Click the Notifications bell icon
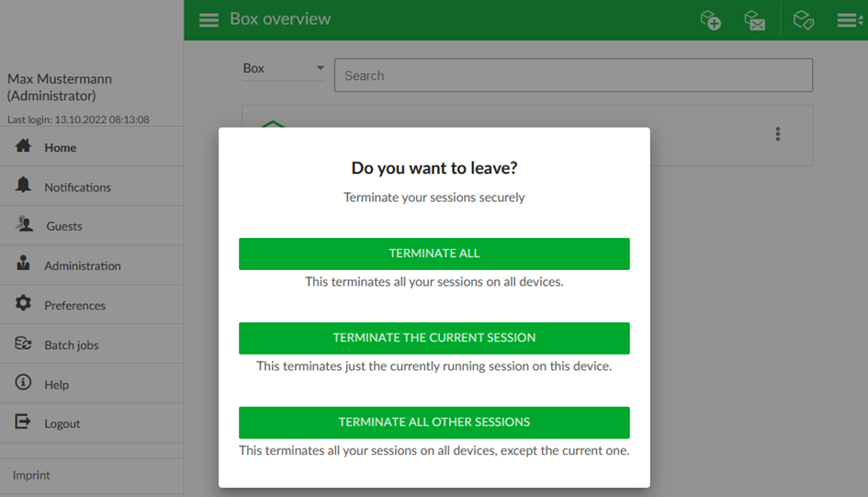Viewport: 868px width, 497px height. tap(23, 185)
